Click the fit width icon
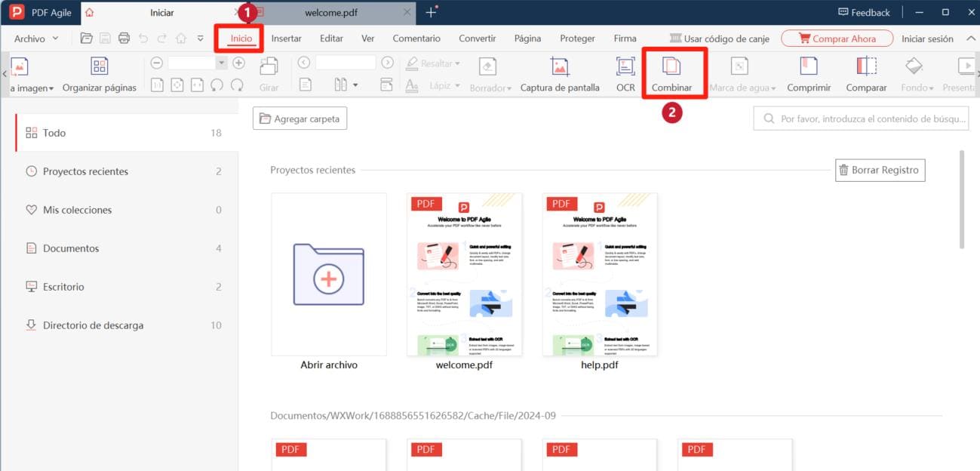The width and height of the screenshot is (980, 471). point(198,85)
